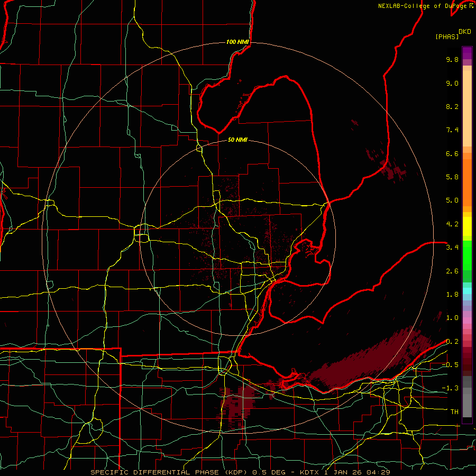Viewport: 476px width, 476px height.
Task: Select the 1.8 value on the scale
Action: [452, 295]
